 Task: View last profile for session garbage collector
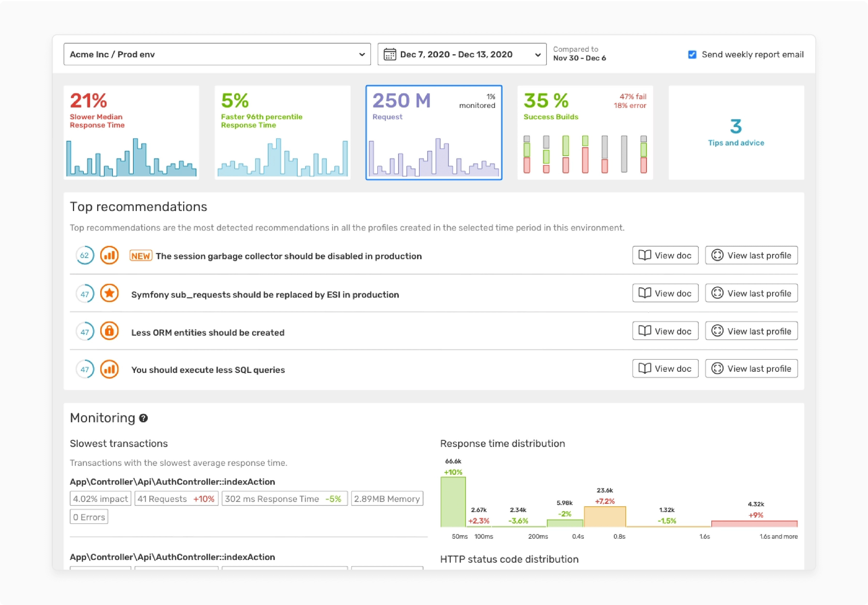(x=751, y=255)
